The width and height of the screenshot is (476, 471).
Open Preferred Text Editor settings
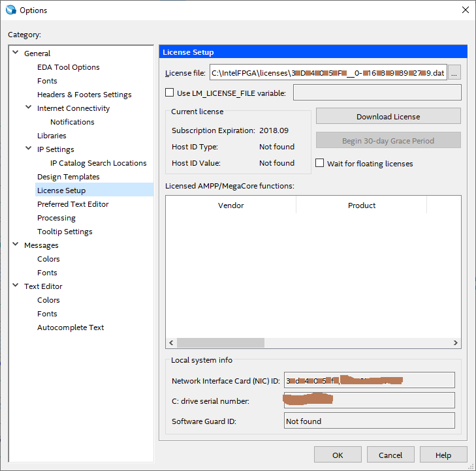tap(73, 204)
